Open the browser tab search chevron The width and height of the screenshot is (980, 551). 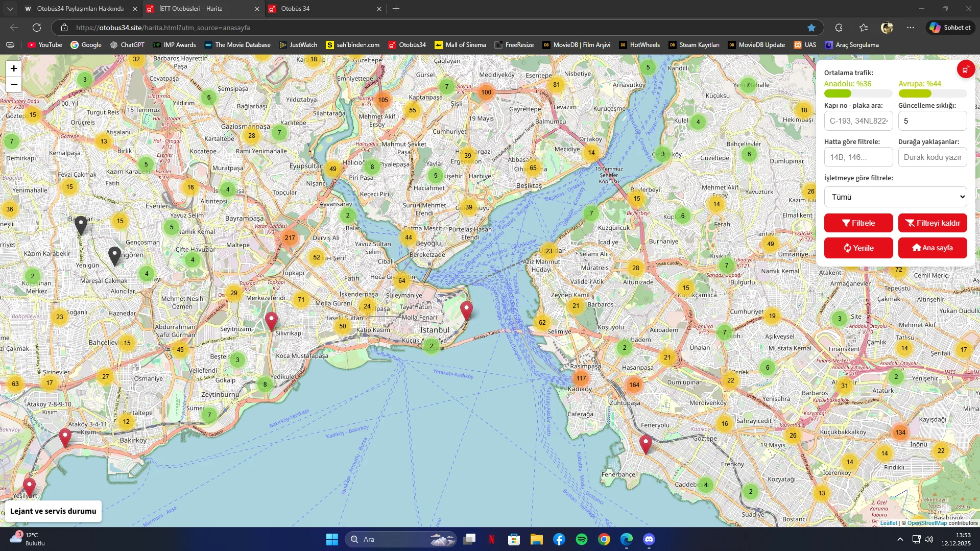pyautogui.click(x=9, y=9)
